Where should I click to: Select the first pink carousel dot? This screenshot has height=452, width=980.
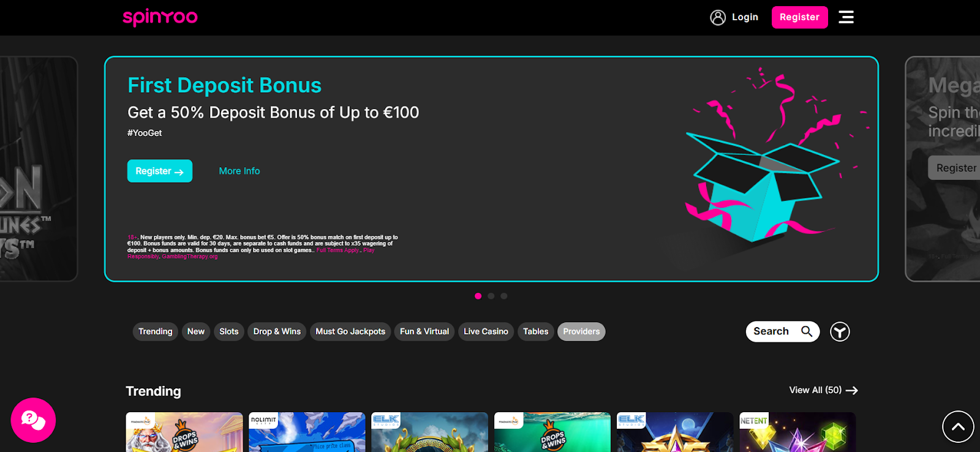478,296
